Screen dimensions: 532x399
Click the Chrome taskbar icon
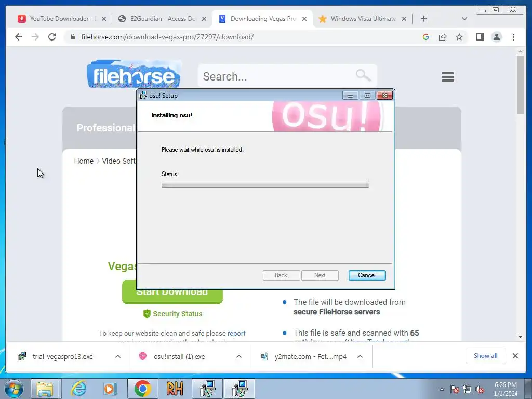pyautogui.click(x=142, y=389)
